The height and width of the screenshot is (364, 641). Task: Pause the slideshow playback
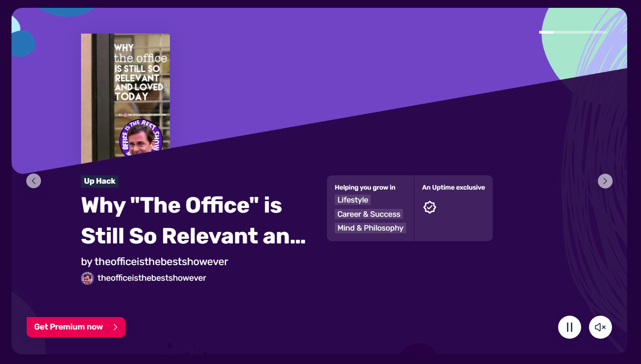(569, 327)
